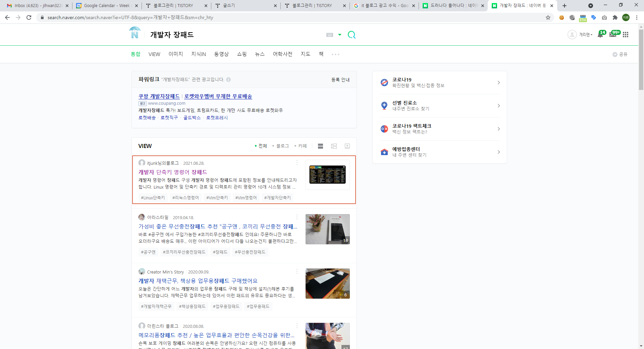Expand the 코로나19 팩트체크 row
This screenshot has height=349, width=644.
coord(440,129)
